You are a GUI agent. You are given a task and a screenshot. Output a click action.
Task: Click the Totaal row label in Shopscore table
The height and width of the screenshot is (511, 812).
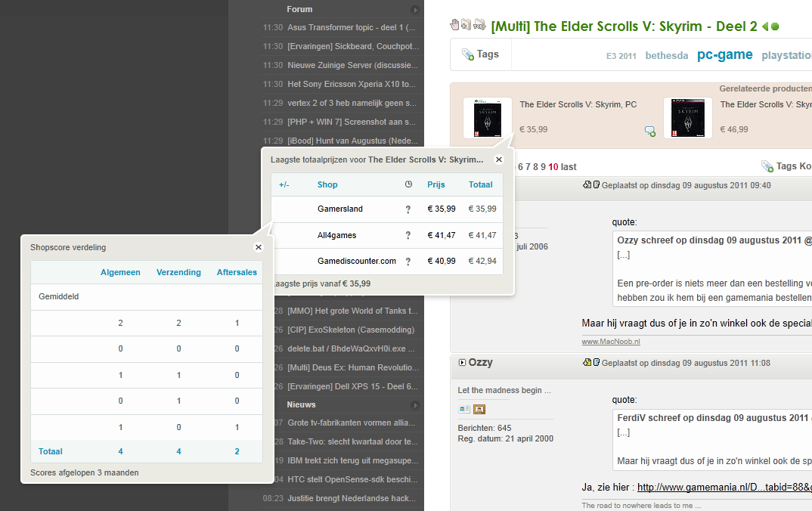50,451
